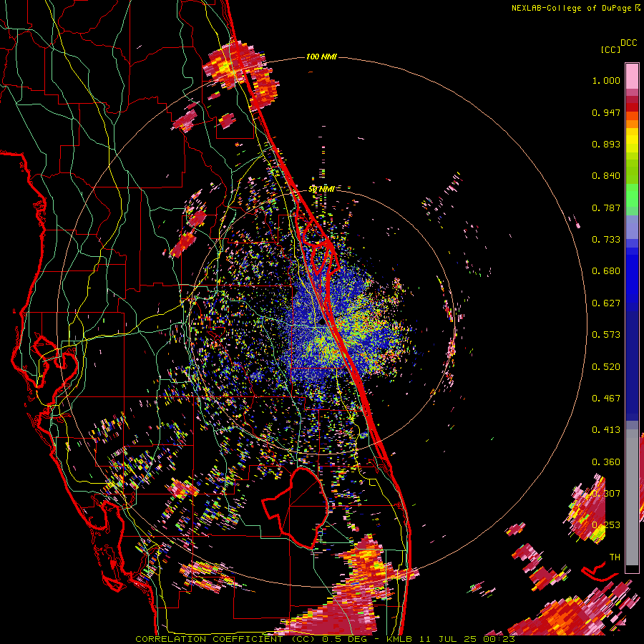Click the 0.360 scale value

pos(606,462)
